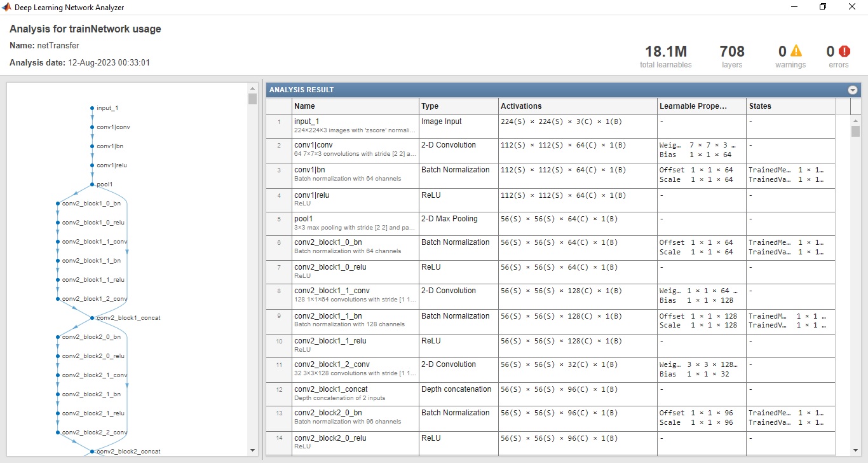This screenshot has height=463, width=868.
Task: Select the conv1|conv row in table
Action: pyautogui.click(x=355, y=150)
